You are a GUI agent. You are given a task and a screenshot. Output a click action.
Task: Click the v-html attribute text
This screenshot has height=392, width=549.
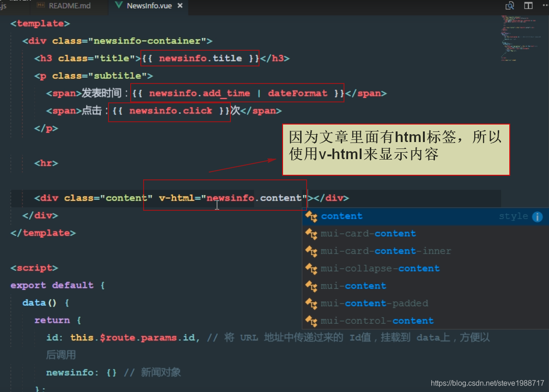point(176,198)
